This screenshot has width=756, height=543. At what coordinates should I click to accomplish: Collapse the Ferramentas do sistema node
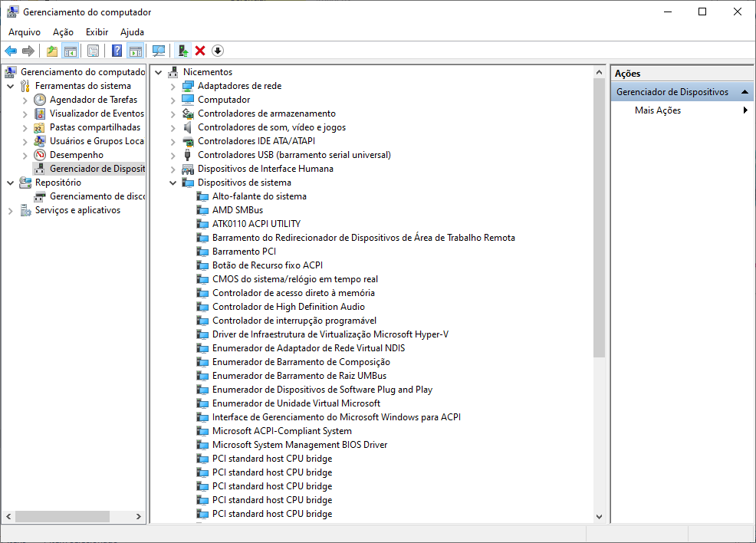[11, 87]
